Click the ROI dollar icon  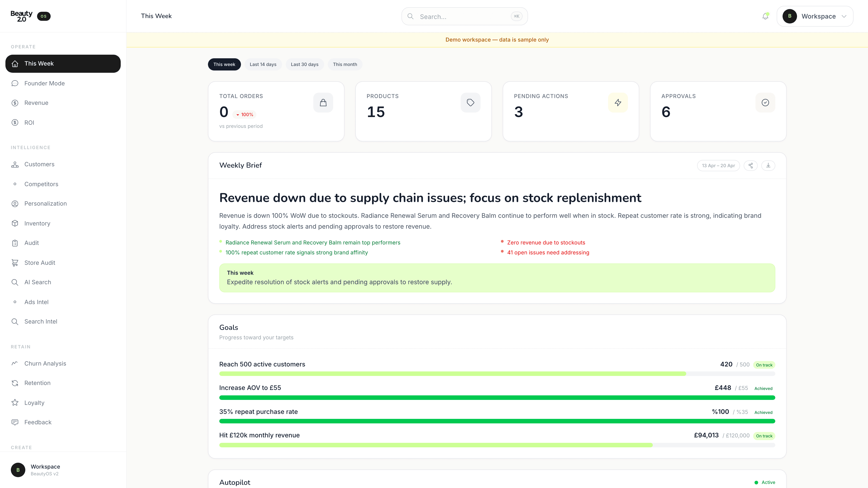[15, 123]
